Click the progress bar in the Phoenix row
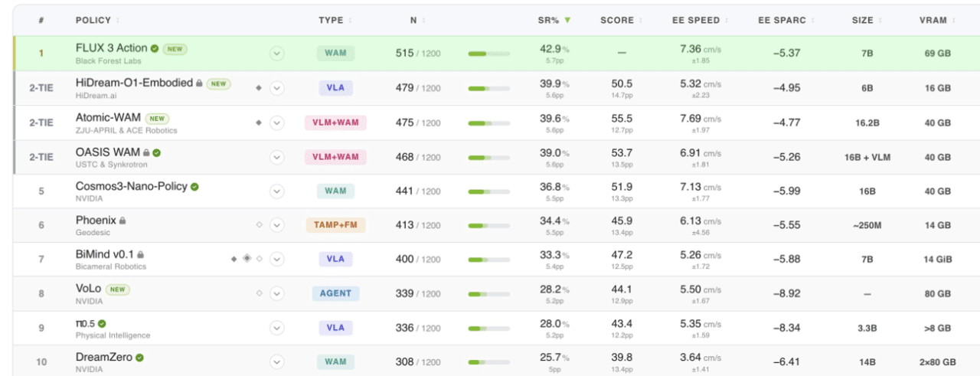Image resolution: width=980 pixels, height=376 pixels. pyautogui.click(x=488, y=225)
